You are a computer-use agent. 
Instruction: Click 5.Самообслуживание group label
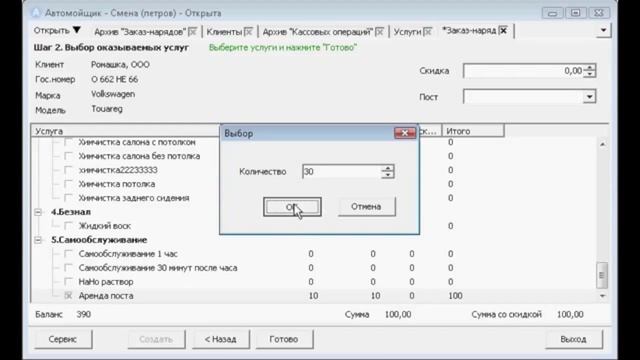99,240
